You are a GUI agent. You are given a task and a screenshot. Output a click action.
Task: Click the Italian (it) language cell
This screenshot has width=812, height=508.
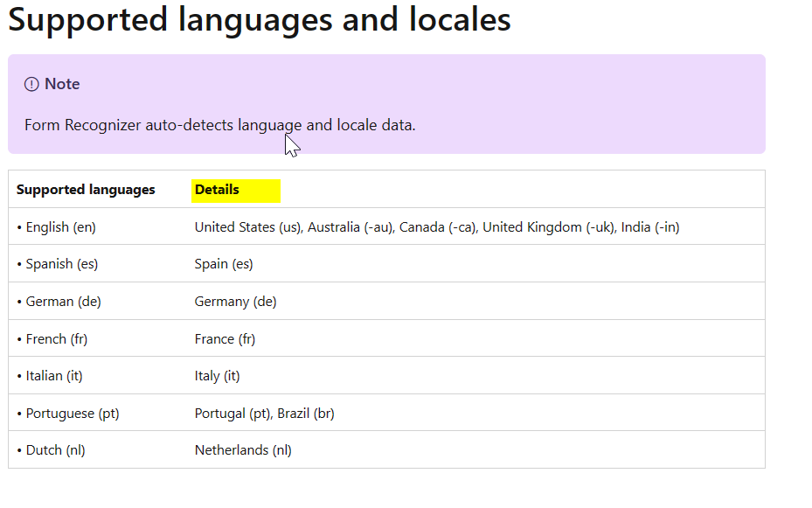(x=50, y=376)
